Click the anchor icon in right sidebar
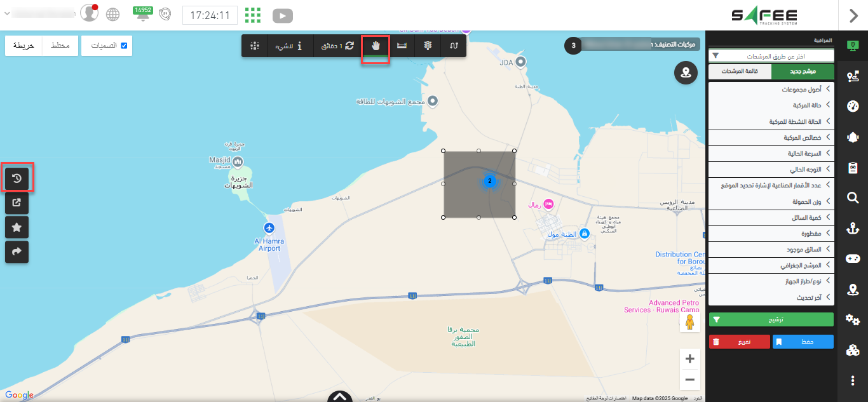 point(853,229)
